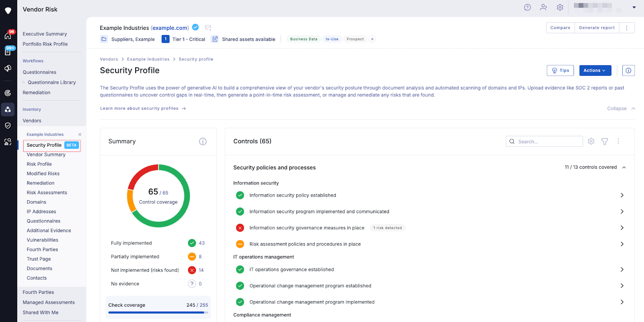Click the envelope icon beside vendor name

(208, 27)
